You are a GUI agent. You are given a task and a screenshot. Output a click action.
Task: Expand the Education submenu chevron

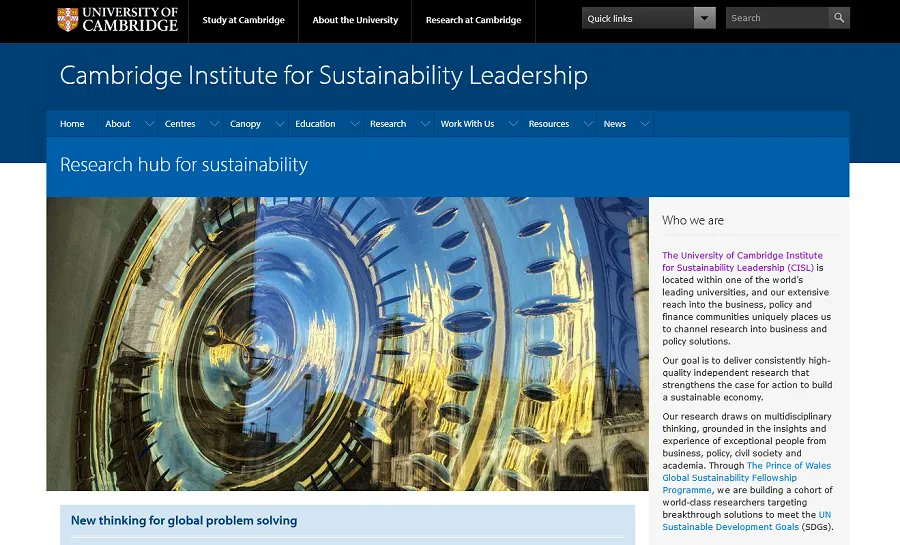[x=355, y=124]
